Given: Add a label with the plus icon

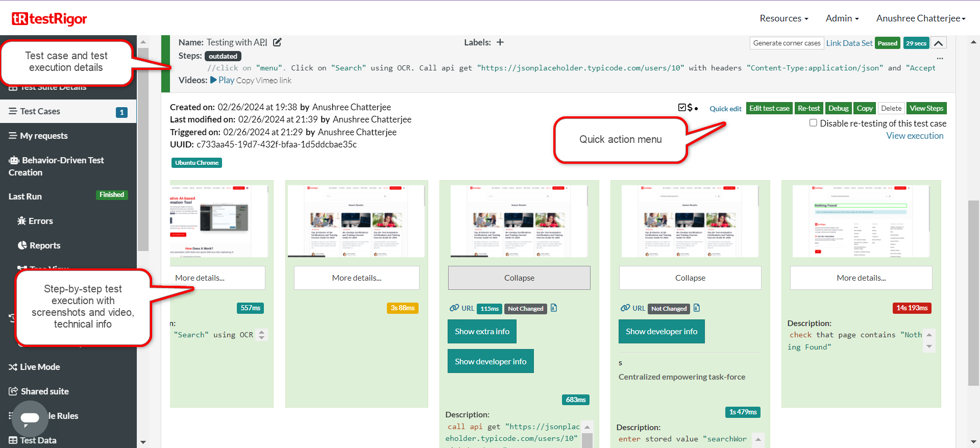Looking at the screenshot, I should pyautogui.click(x=500, y=42).
